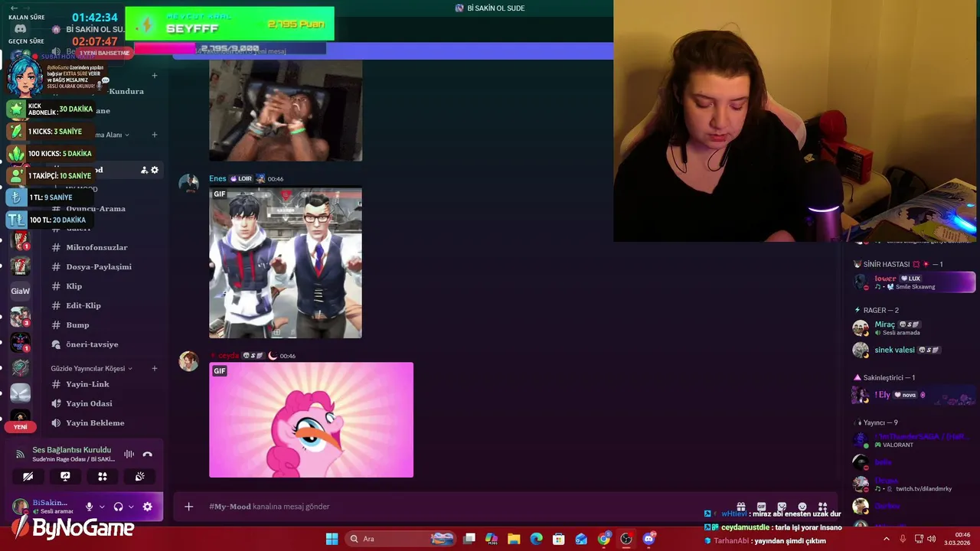980x551 pixels.
Task: Open member lower in SİNİR HASTASI group
Action: (x=915, y=282)
